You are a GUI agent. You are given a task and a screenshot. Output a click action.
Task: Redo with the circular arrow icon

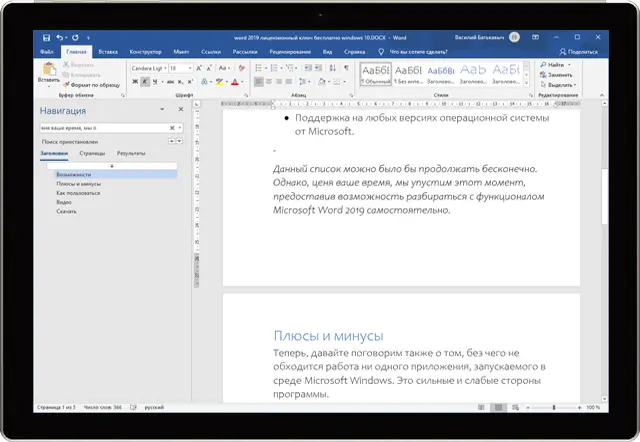coord(76,38)
